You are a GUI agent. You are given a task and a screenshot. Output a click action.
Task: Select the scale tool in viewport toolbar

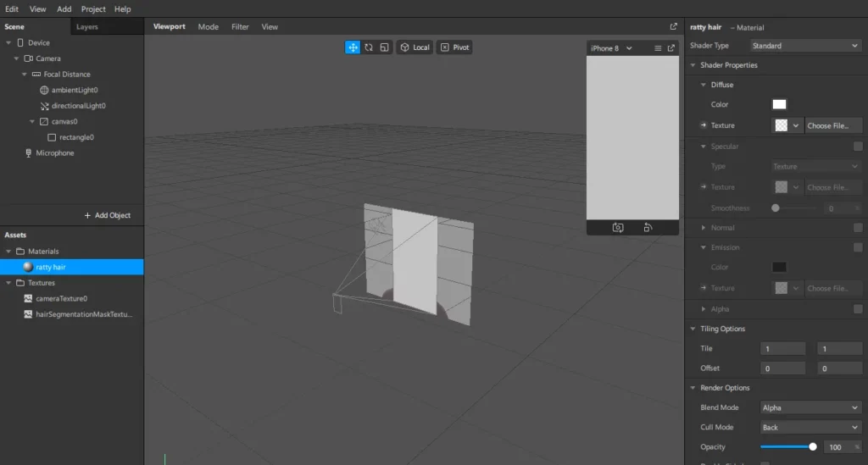point(384,47)
